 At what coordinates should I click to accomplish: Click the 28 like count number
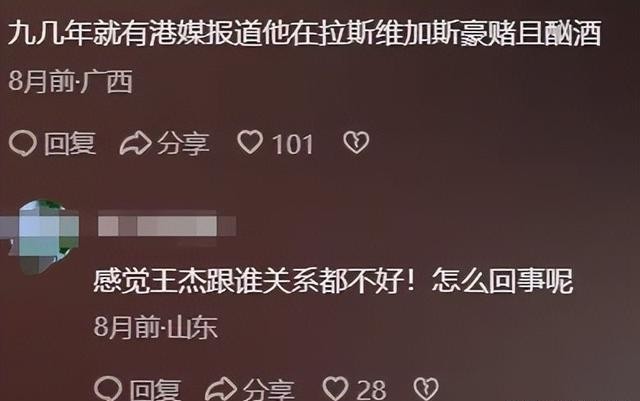coord(371,390)
